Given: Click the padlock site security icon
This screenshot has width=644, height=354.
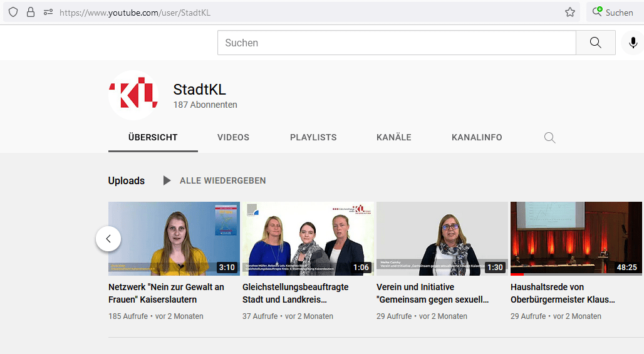Looking at the screenshot, I should (x=30, y=12).
